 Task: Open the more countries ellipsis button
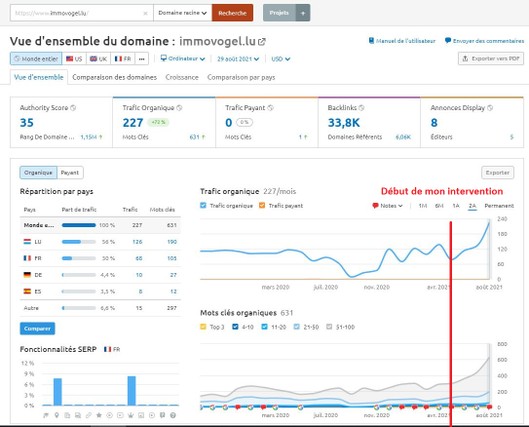(142, 59)
